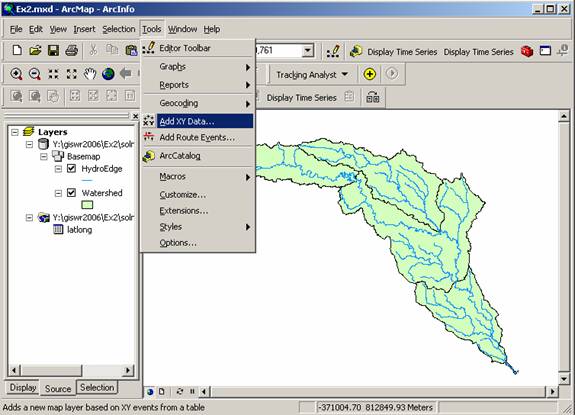Click the command line window icon
The width and height of the screenshot is (575, 415).
545,51
